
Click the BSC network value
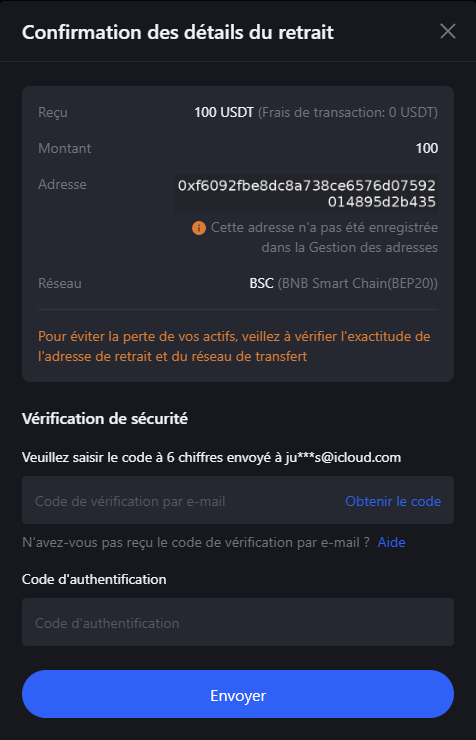tap(261, 283)
